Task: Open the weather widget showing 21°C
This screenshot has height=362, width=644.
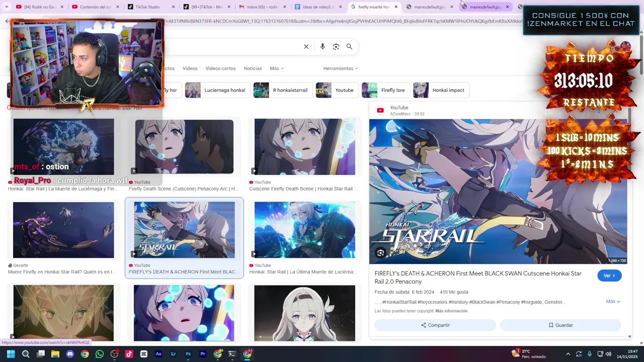Action: click(528, 354)
